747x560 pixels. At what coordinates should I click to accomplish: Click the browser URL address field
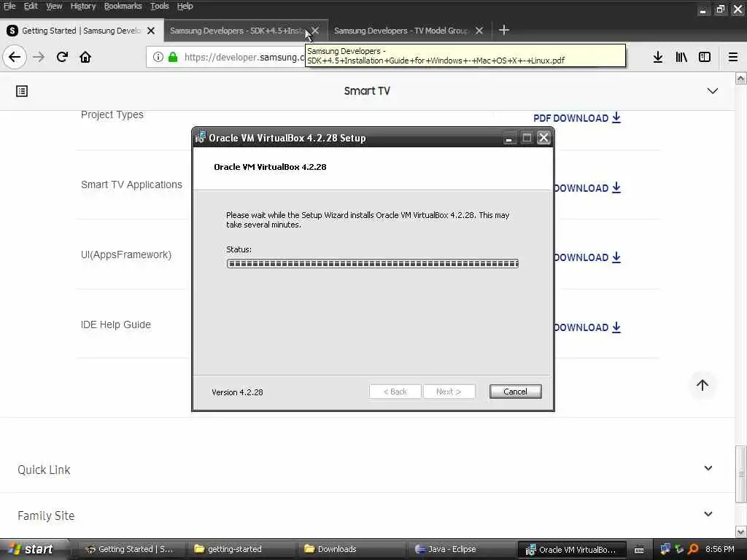coord(243,57)
